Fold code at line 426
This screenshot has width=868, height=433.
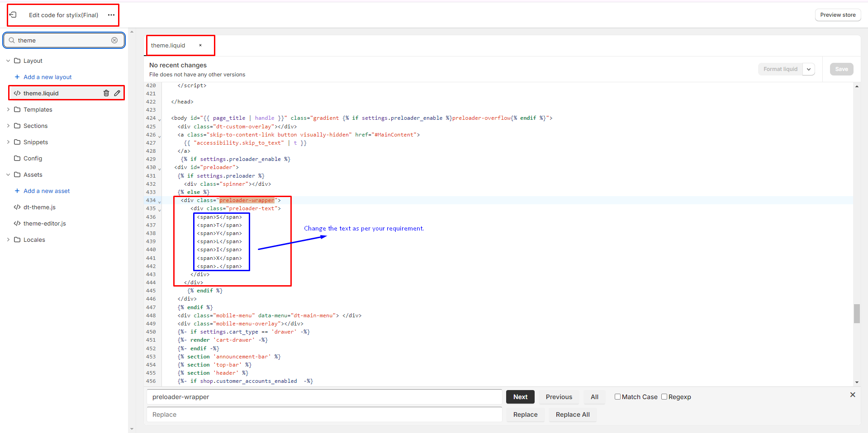point(159,136)
